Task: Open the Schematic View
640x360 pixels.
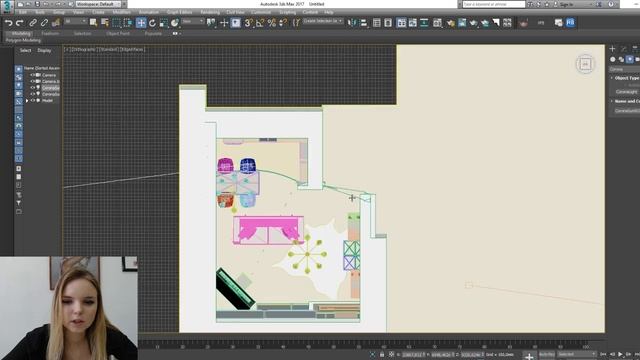Action: click(x=424, y=23)
